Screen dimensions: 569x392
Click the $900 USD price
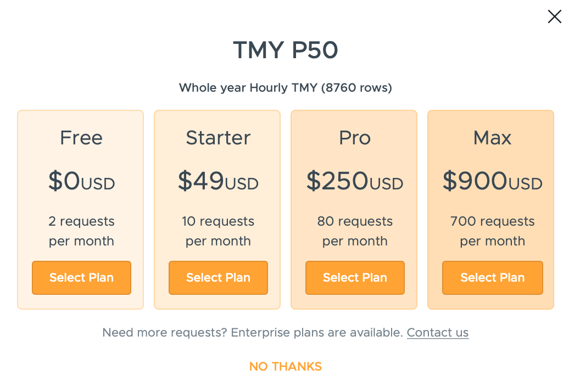click(492, 181)
